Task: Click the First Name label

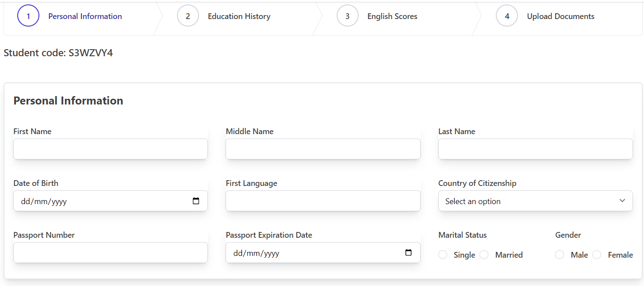Action: tap(32, 131)
